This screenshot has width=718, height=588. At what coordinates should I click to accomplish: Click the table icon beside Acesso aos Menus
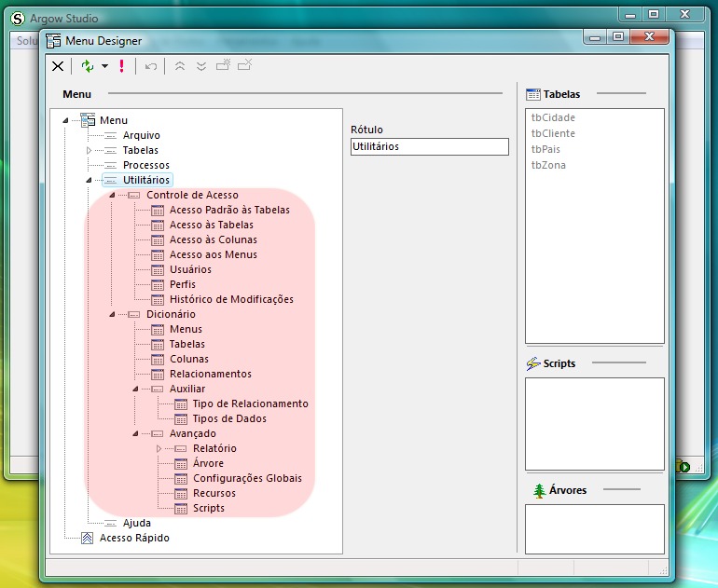[158, 255]
